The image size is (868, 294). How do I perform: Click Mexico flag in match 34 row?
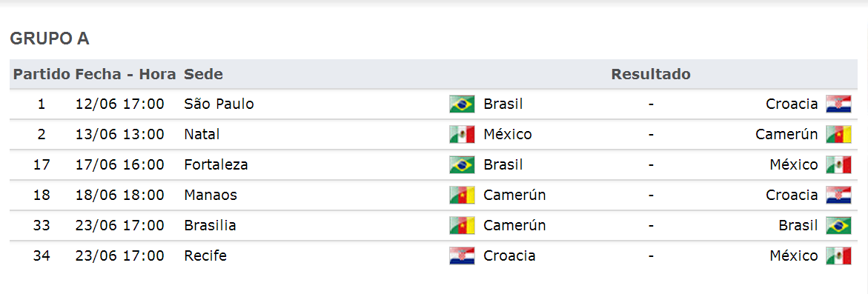click(x=838, y=256)
